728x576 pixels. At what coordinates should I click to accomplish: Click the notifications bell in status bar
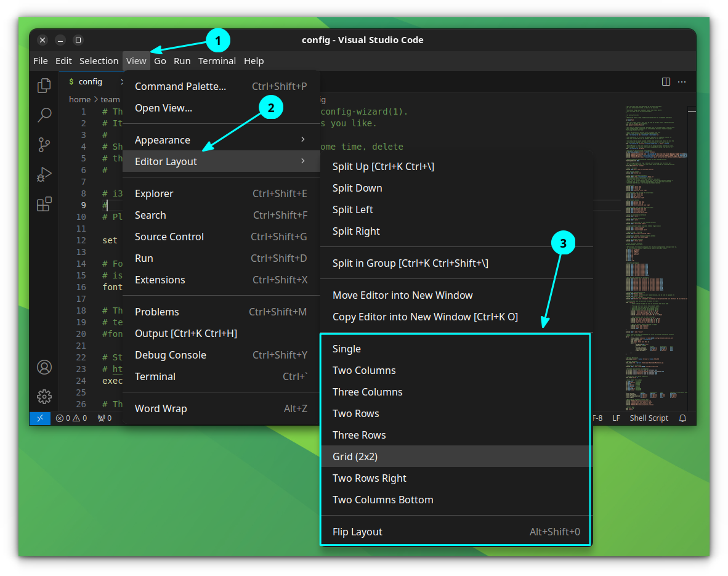(x=682, y=418)
